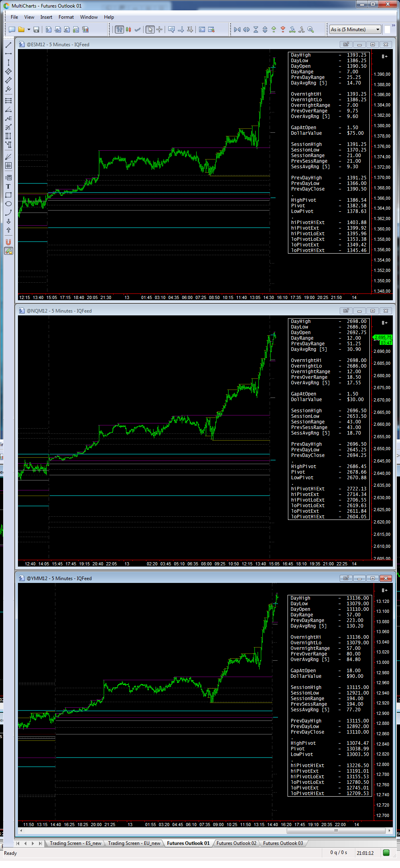
Task: Select the Arc drawing tool
Action: (x=8, y=213)
